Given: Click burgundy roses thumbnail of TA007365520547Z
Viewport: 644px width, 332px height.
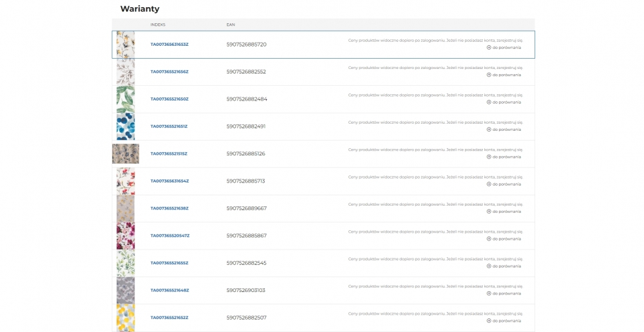Looking at the screenshot, I should coord(126,236).
